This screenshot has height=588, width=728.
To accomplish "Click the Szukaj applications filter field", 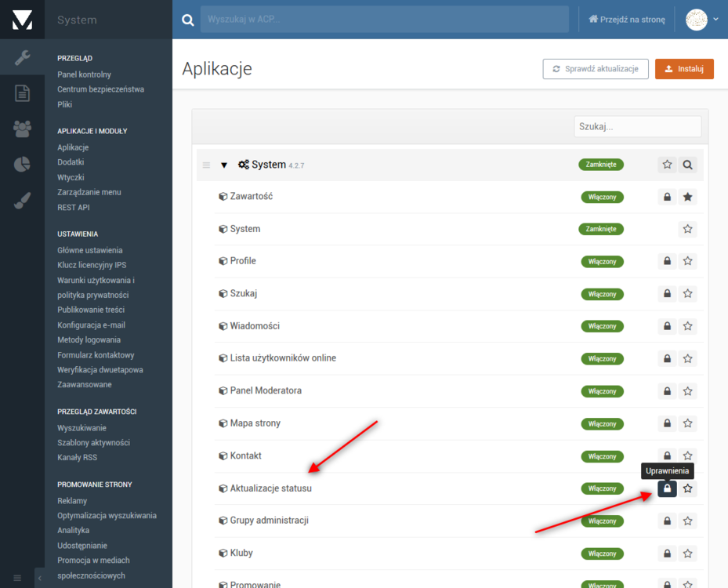I will point(637,126).
